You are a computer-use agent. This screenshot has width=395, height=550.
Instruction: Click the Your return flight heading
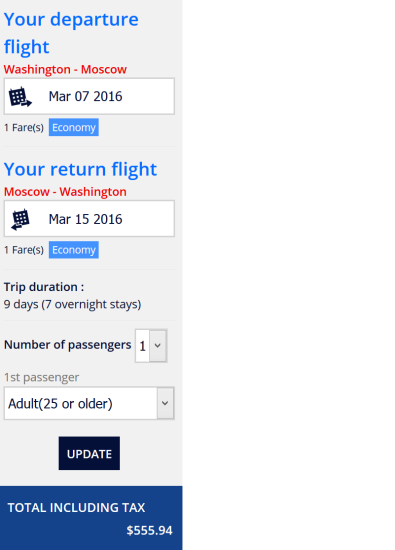tap(80, 169)
